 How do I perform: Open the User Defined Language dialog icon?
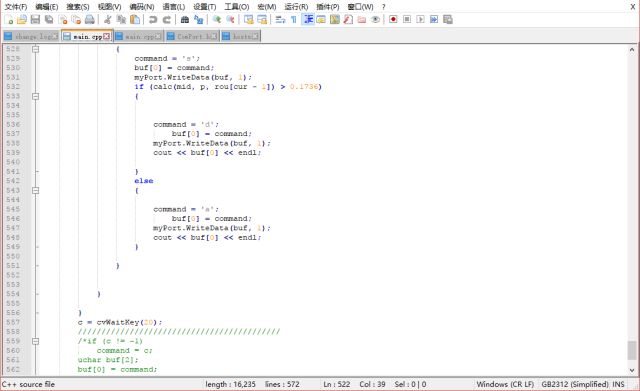click(x=321, y=20)
